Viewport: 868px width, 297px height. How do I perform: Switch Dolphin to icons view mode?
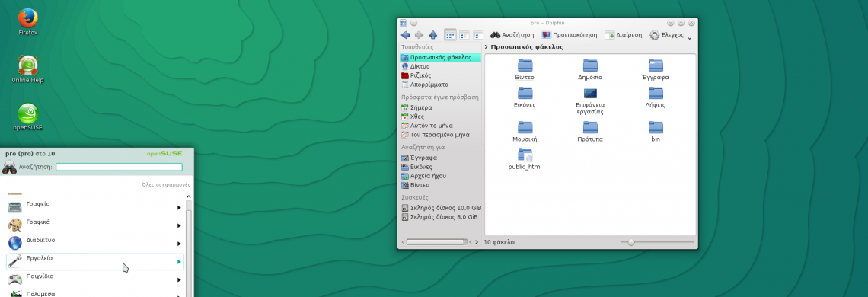(450, 35)
